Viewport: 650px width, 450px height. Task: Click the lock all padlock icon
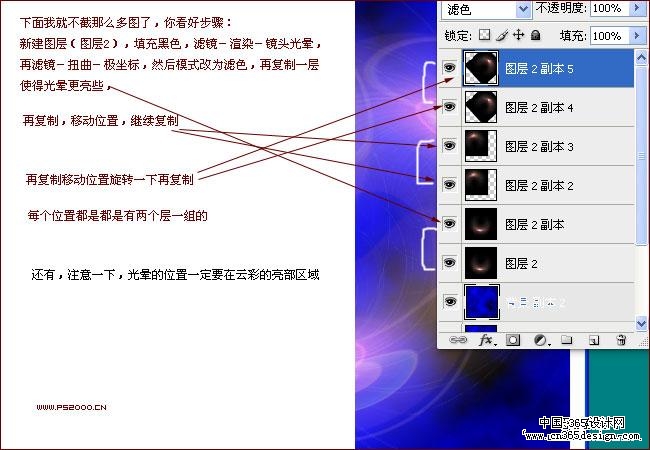coord(536,35)
